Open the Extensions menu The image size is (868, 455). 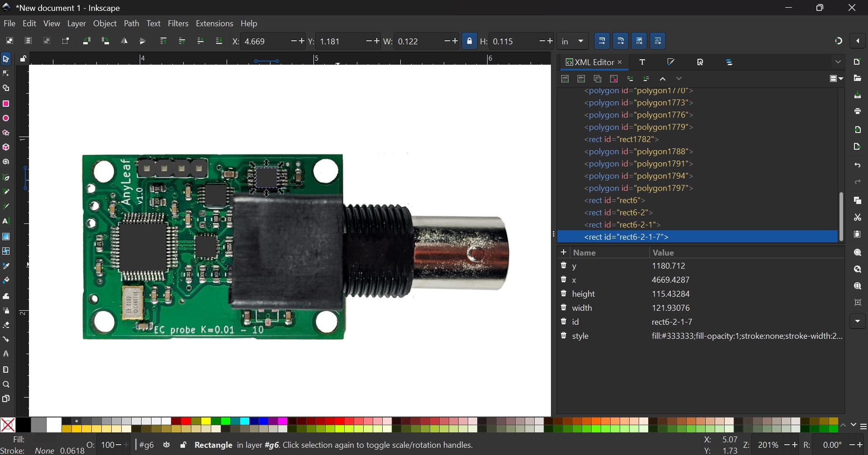214,24
